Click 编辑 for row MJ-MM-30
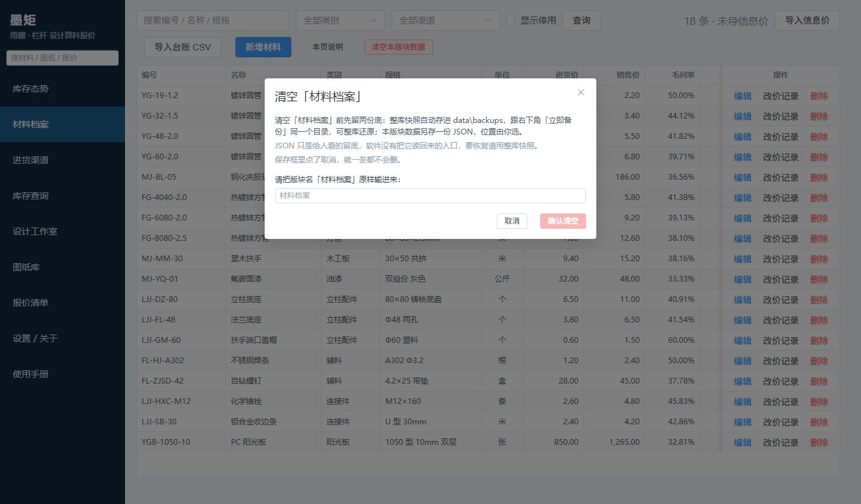Viewport: 861px width, 504px height. click(x=742, y=259)
